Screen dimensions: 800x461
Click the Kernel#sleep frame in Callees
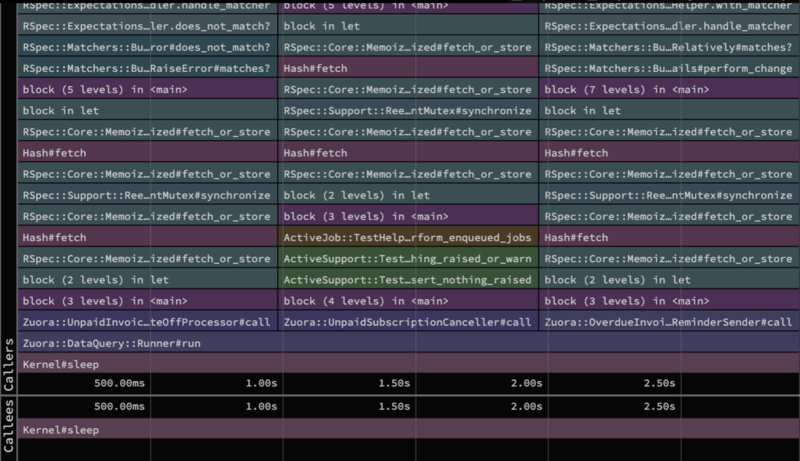[x=409, y=429]
